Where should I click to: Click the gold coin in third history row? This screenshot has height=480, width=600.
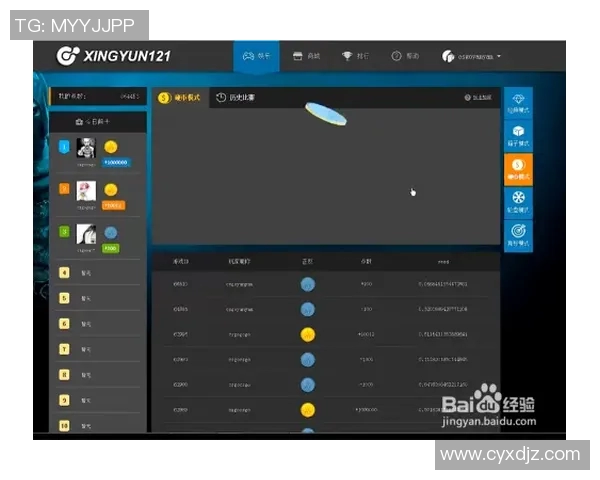tap(308, 335)
